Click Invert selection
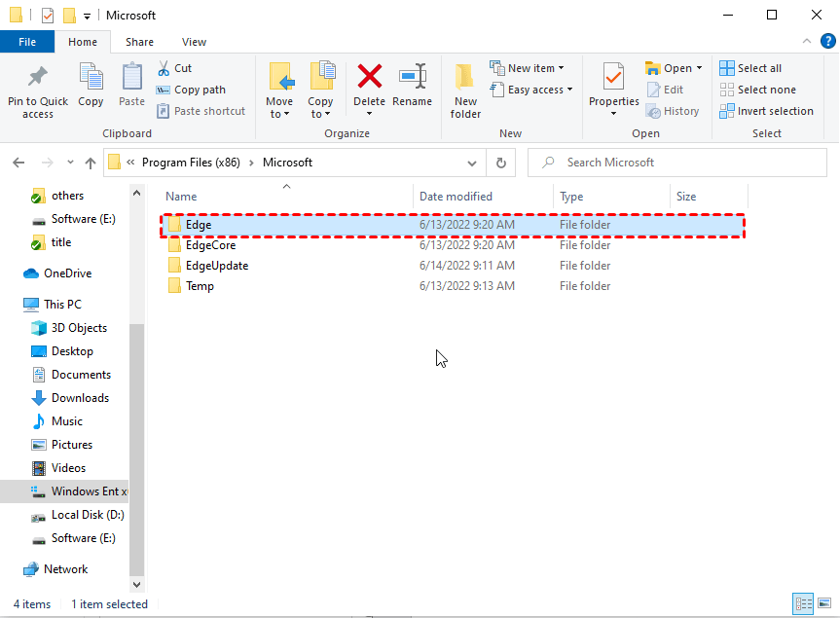Screen dimensions: 840x618 767,111
